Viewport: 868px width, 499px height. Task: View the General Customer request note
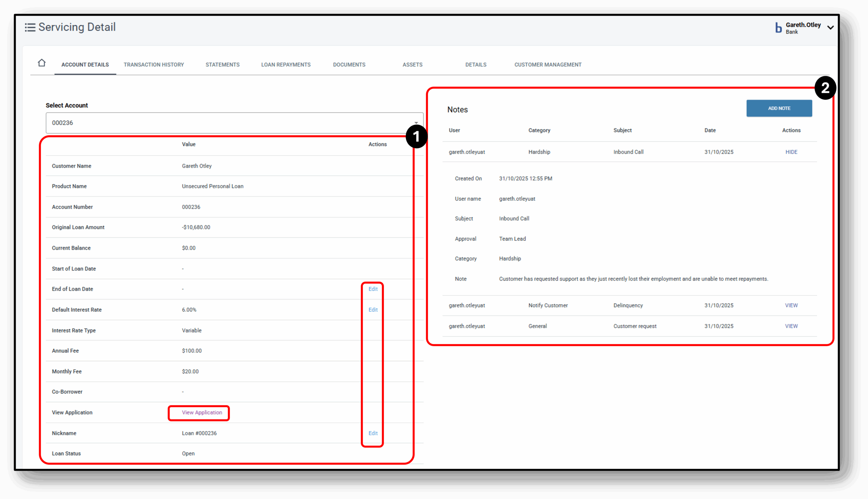791,326
